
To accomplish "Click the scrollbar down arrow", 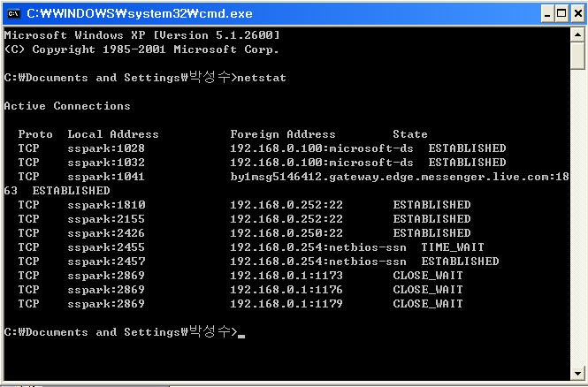I will pyautogui.click(x=578, y=373).
